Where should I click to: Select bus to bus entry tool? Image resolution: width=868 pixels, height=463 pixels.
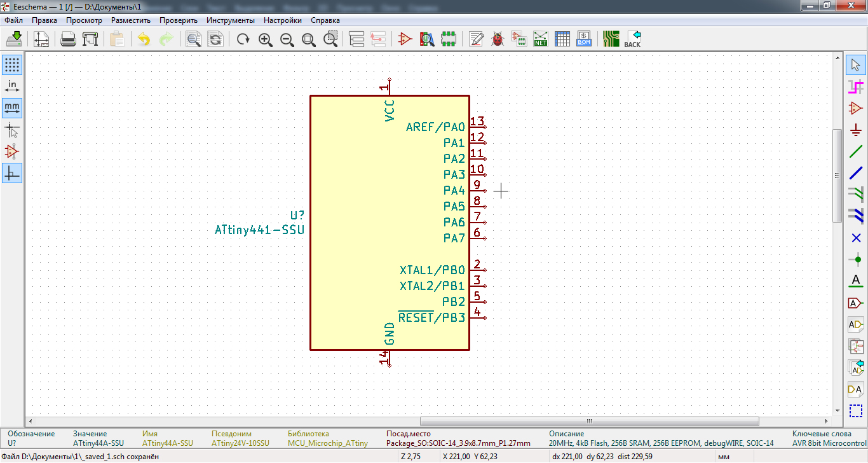(855, 216)
